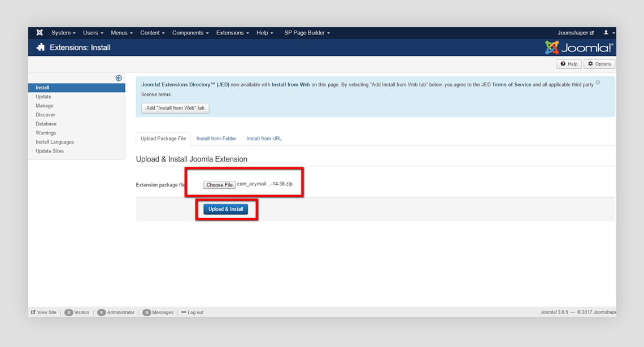Expand the SP Page Builder menu
Viewport: 644px width, 347px height.
tap(307, 33)
